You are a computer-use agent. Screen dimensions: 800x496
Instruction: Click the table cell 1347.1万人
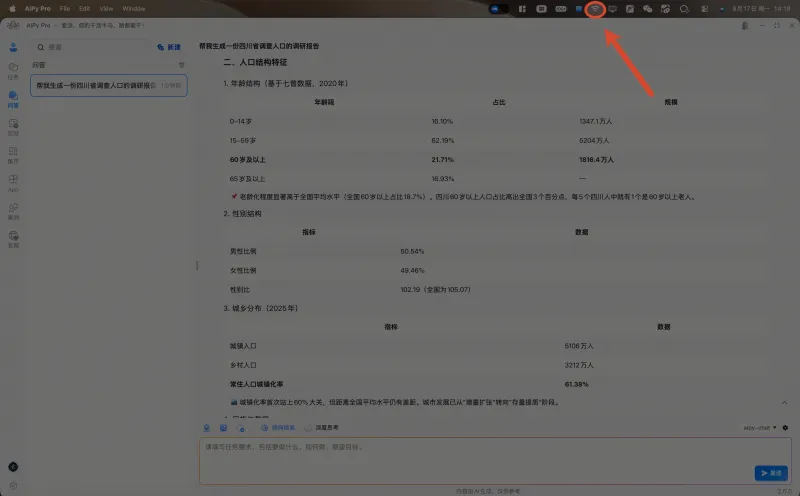pyautogui.click(x=596, y=121)
